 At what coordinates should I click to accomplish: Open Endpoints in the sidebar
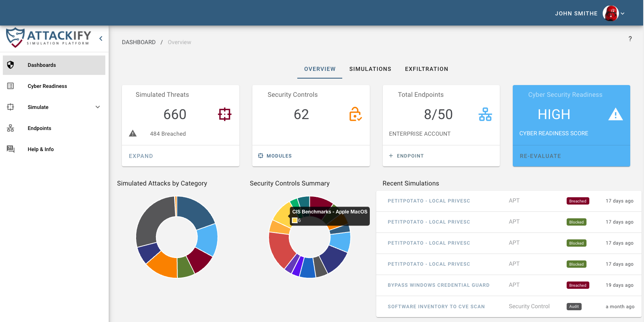pos(54,128)
